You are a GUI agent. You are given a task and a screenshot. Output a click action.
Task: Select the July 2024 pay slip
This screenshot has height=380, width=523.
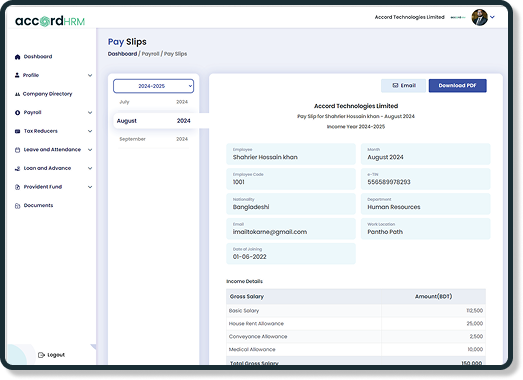tap(153, 102)
